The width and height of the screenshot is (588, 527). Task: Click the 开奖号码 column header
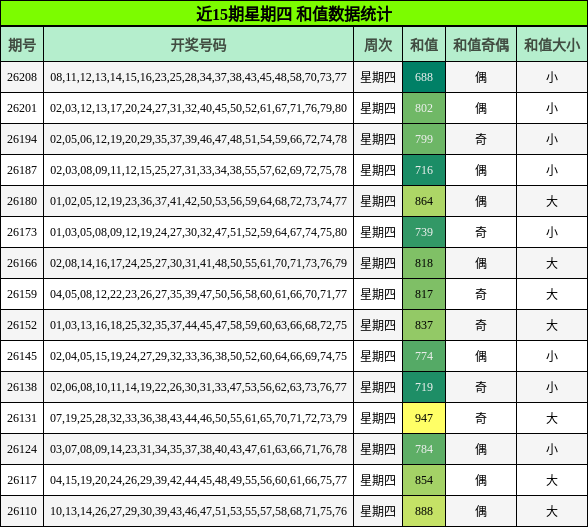pos(198,45)
